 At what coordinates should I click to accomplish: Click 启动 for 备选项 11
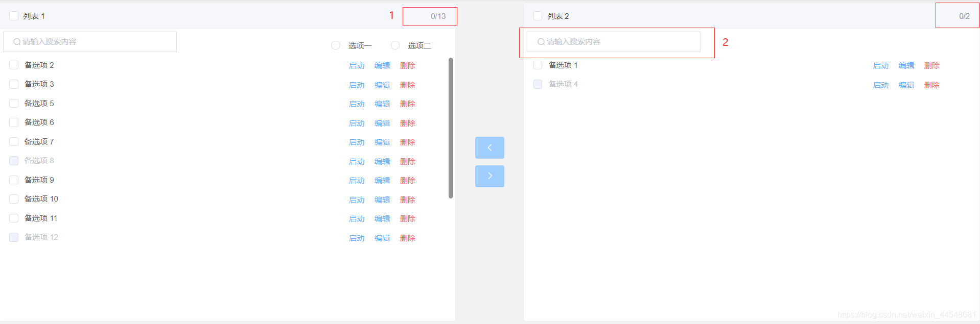pyautogui.click(x=357, y=219)
